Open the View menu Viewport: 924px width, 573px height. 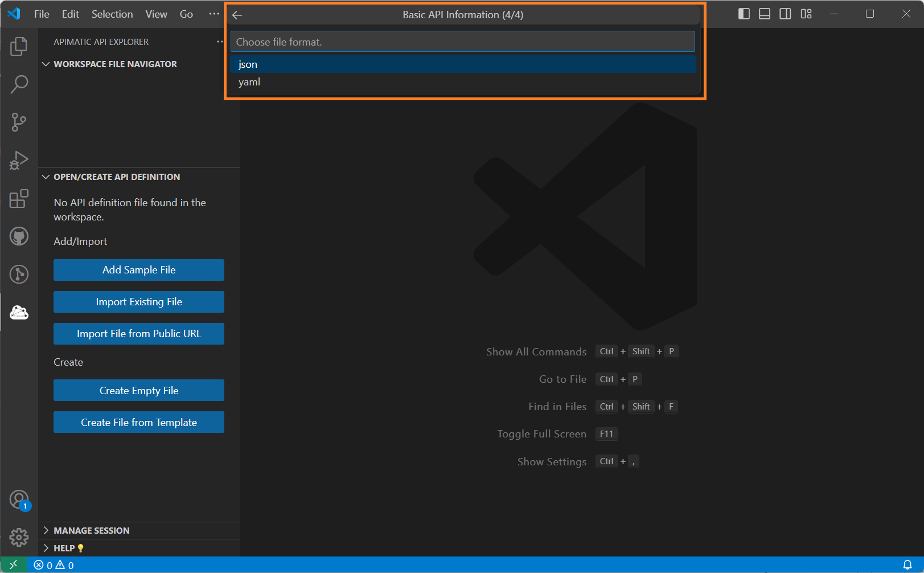pyautogui.click(x=156, y=14)
